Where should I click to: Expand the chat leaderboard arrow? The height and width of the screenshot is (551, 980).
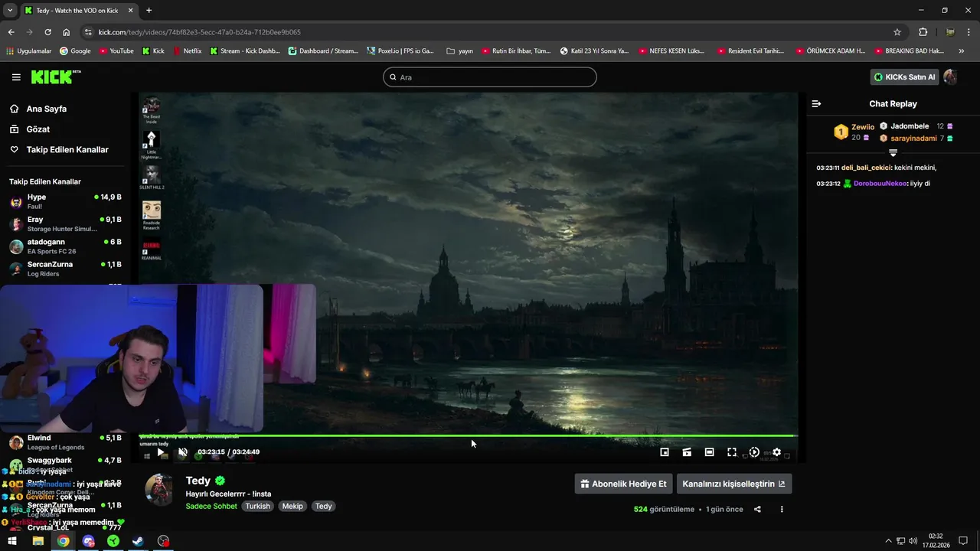893,153
